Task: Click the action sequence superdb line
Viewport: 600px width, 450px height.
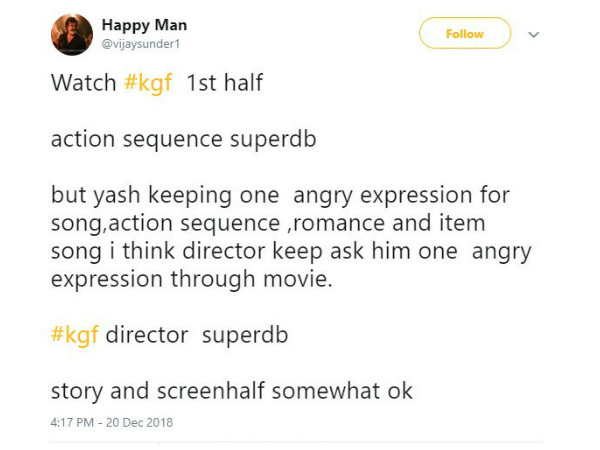Action: point(184,139)
